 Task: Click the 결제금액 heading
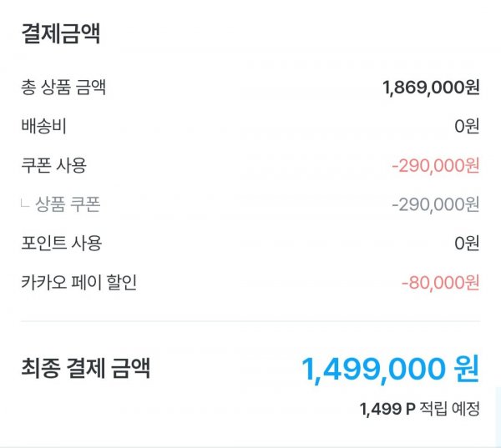61,33
